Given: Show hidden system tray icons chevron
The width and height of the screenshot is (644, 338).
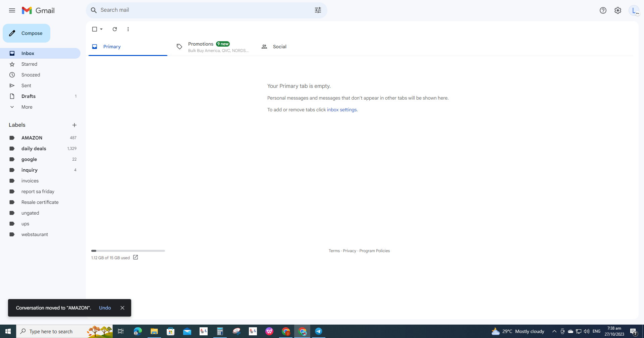Looking at the screenshot, I should 554,331.
